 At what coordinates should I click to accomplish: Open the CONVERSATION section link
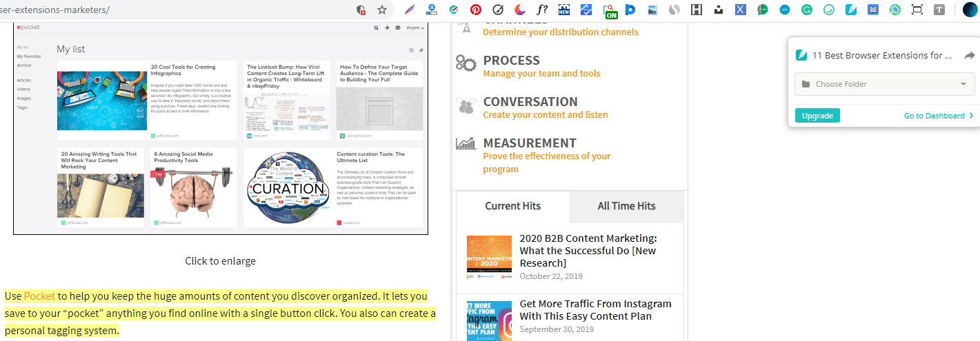coord(530,102)
